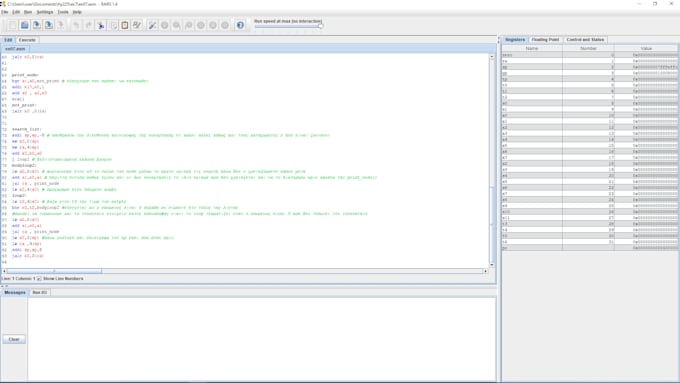Click the 'search_list:' label line in the code
The width and height of the screenshot is (680, 383).
point(26,129)
